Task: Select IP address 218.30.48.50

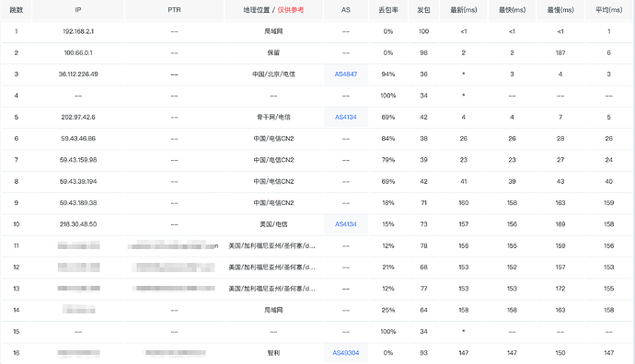Action: [x=78, y=224]
